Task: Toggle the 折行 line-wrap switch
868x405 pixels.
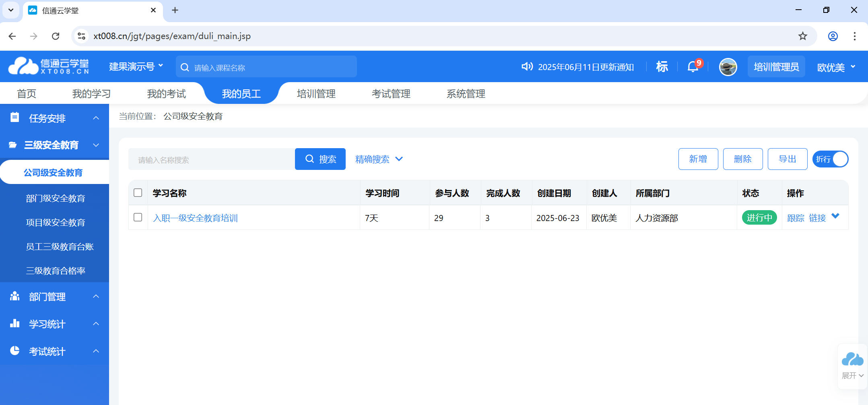Action: 830,159
